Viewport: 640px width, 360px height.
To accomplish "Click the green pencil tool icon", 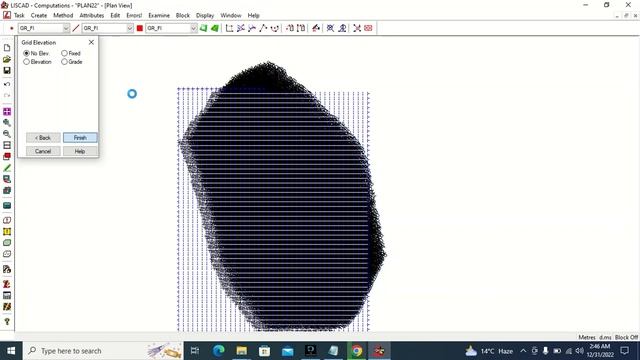I will coord(7,168).
